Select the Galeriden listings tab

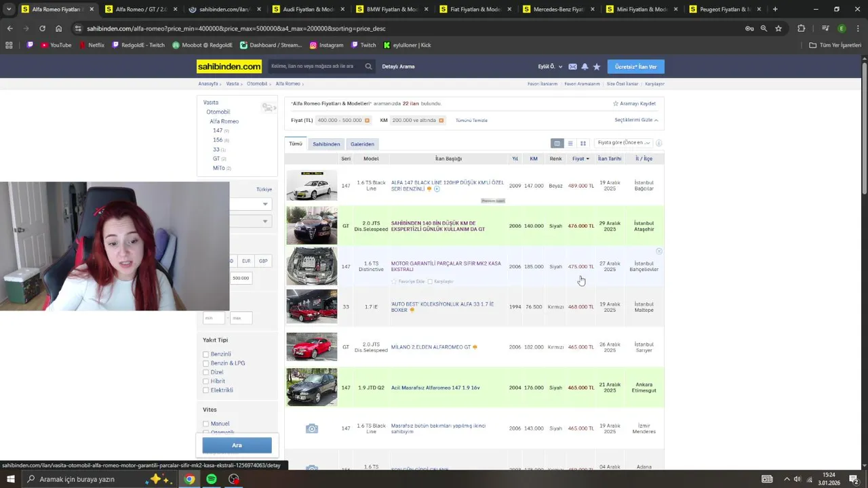point(362,144)
